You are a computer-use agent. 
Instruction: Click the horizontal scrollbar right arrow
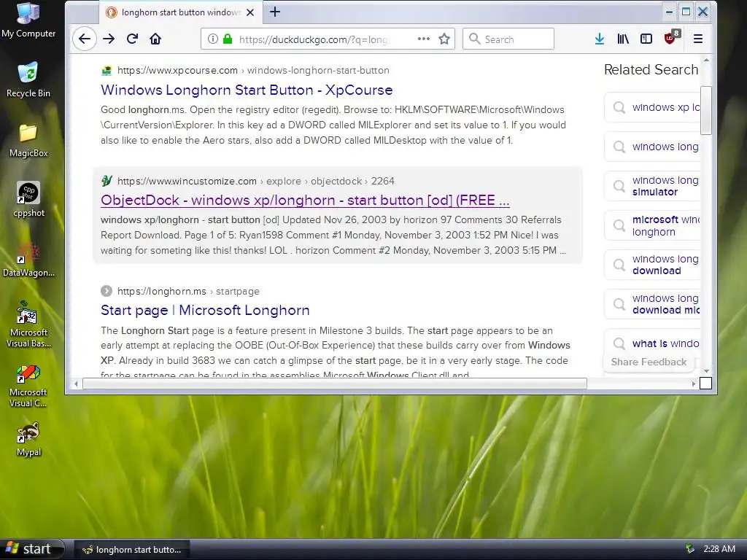point(694,384)
